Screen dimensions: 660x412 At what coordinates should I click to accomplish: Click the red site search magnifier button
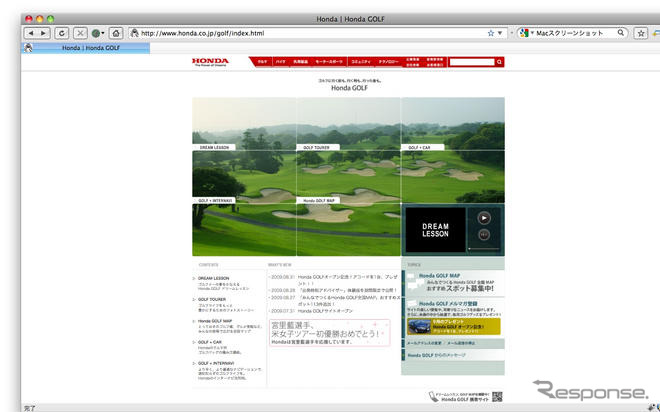click(x=499, y=62)
